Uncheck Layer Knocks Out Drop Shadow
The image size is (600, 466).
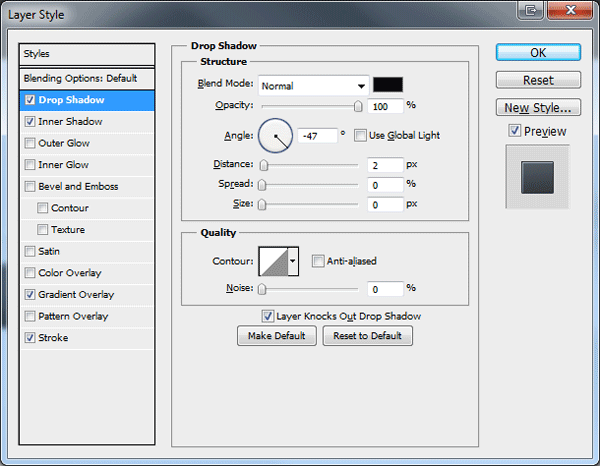[x=267, y=316]
